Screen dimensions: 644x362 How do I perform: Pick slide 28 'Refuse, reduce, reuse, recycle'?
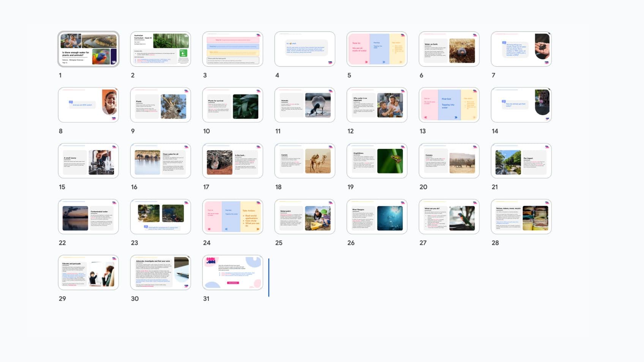point(521,216)
